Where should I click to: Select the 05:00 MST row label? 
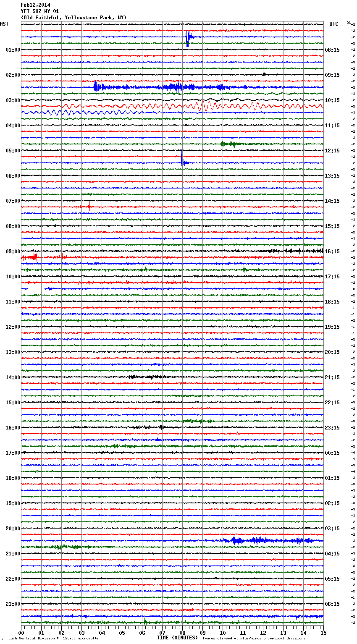[13, 151]
